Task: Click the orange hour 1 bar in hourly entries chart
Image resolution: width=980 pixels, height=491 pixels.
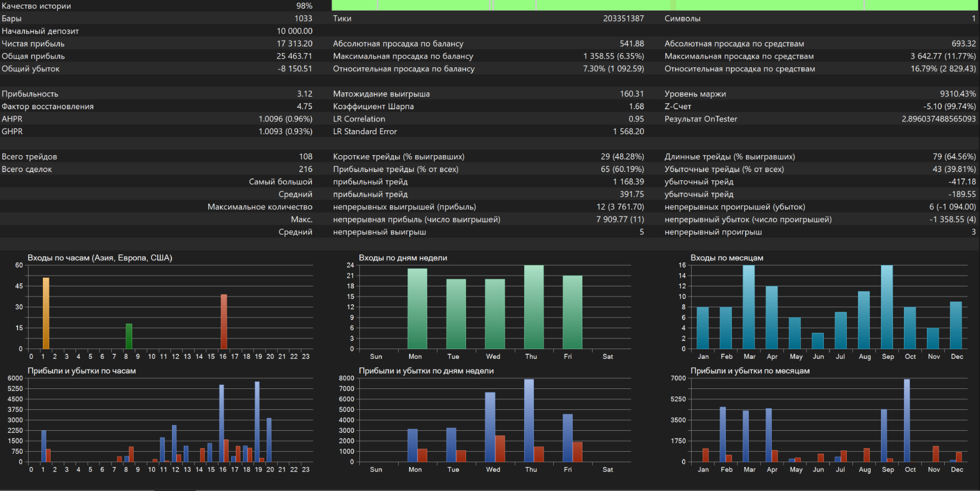Action: 46,313
